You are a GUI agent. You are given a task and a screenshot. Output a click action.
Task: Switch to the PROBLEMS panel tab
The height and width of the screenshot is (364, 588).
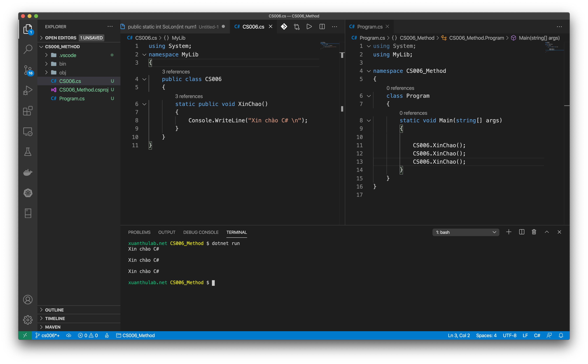[x=139, y=232]
